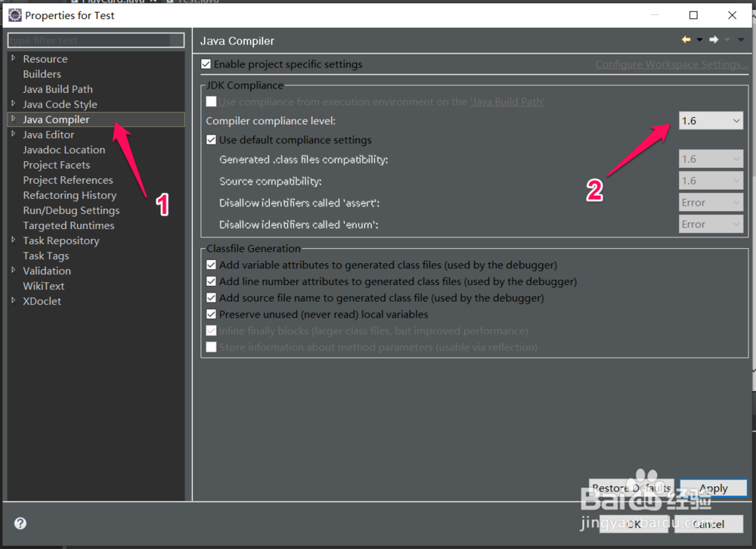Toggle Add source file name checkbox
This screenshot has width=756, height=549.
211,298
